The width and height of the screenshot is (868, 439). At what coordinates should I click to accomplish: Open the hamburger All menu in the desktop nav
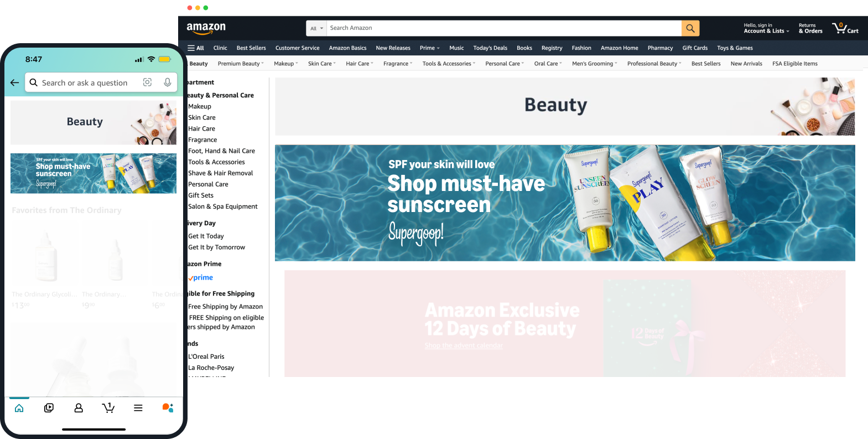(x=196, y=48)
